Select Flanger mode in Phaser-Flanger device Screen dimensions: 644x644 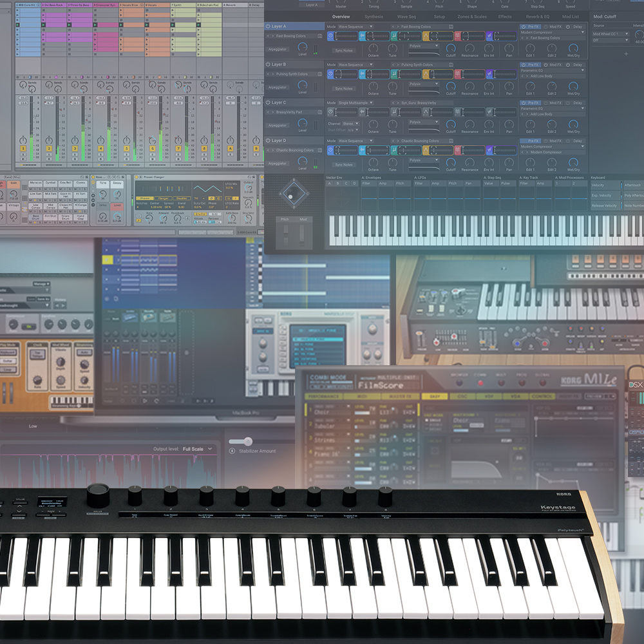tap(163, 198)
